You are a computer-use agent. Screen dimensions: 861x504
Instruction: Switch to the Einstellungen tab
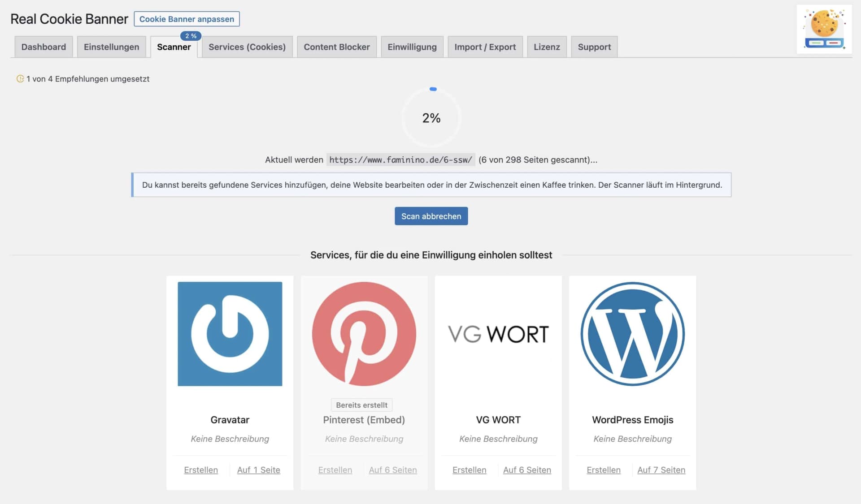[111, 47]
